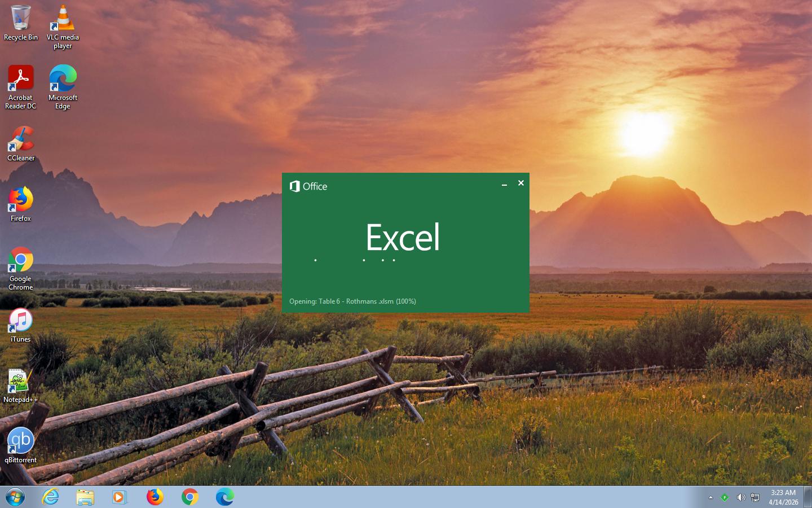This screenshot has width=812, height=508.
Task: Open File Explorer from the taskbar
Action: coord(85,497)
